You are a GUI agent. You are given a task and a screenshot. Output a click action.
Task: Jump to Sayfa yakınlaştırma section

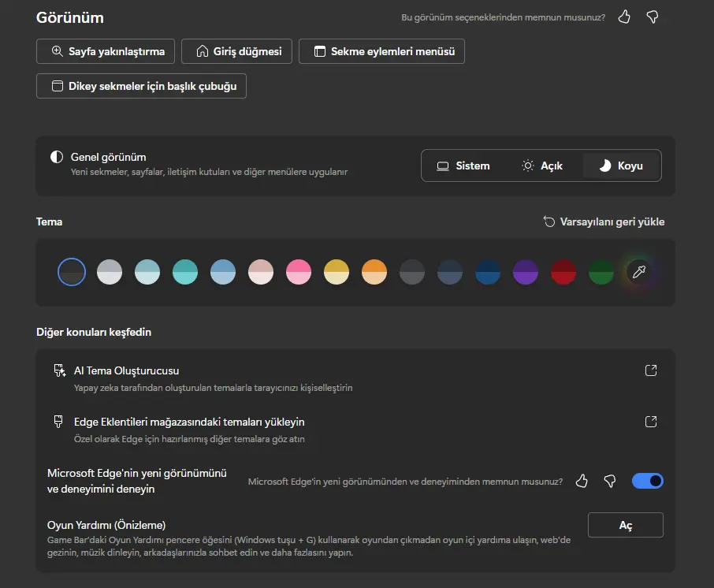pyautogui.click(x=106, y=51)
